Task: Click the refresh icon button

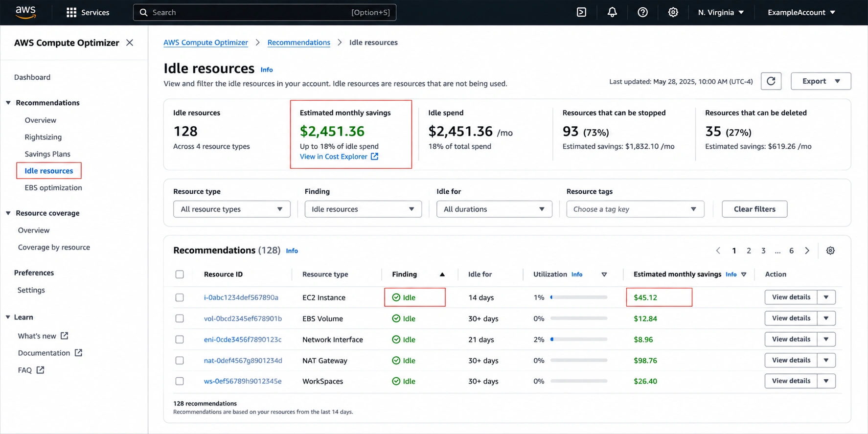Action: 771,81
